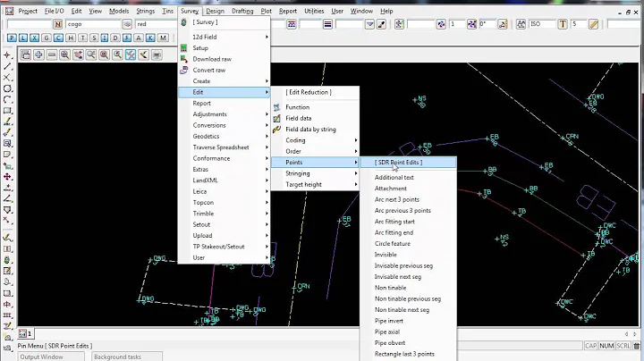Click the Convert raw icon

pos(184,71)
